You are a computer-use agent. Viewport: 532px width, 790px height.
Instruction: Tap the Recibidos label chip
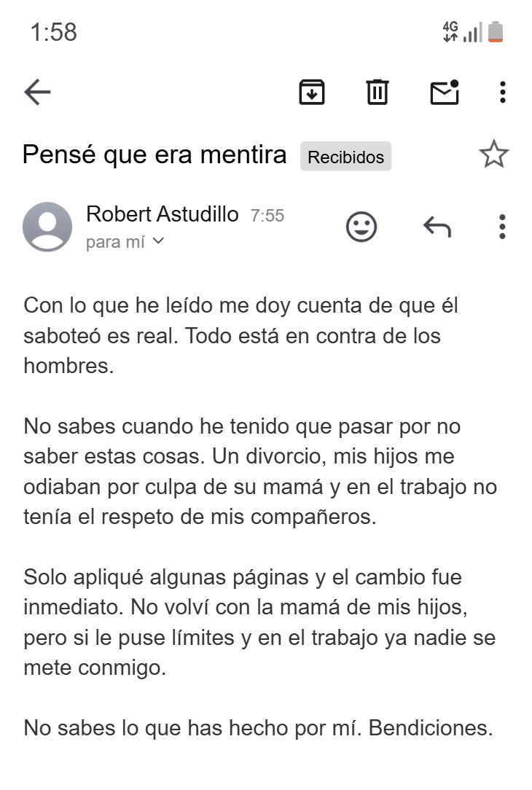click(345, 157)
